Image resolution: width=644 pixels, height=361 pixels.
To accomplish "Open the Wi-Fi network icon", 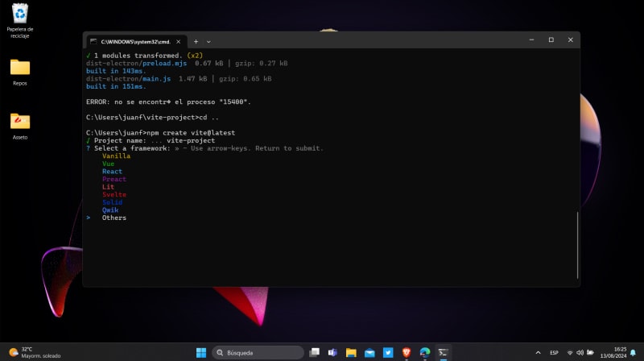I will click(x=570, y=352).
